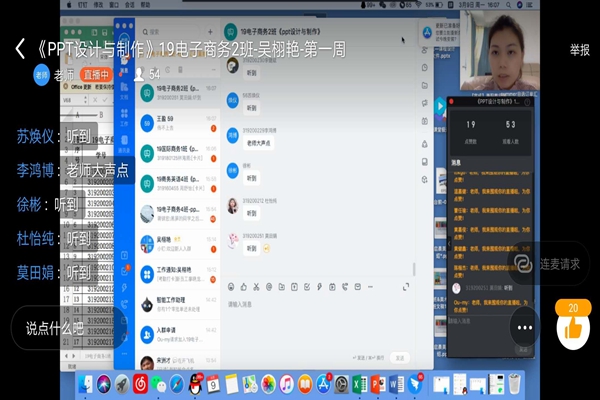Screen dimensions: 600x400
Task: Tap 举报 to report the stream
Action: point(579,49)
